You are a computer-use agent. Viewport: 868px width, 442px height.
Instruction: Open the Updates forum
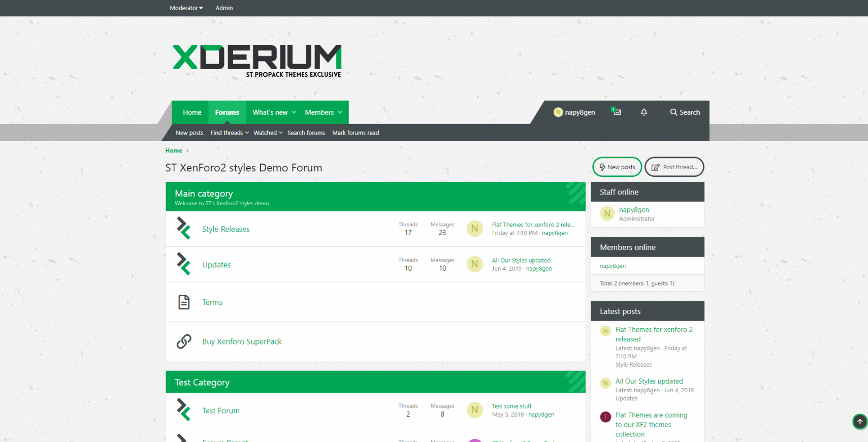point(216,265)
